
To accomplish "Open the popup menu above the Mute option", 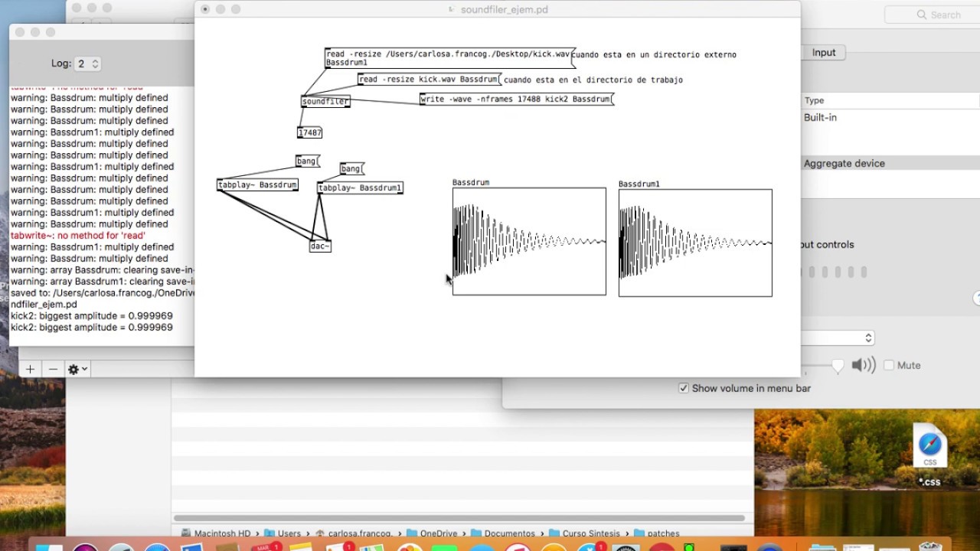I will point(838,337).
